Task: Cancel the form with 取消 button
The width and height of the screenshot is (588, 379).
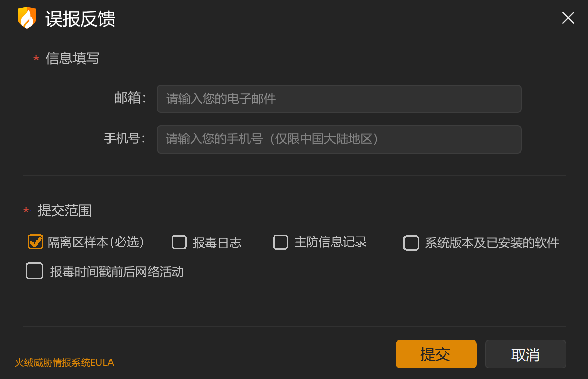Action: (525, 354)
